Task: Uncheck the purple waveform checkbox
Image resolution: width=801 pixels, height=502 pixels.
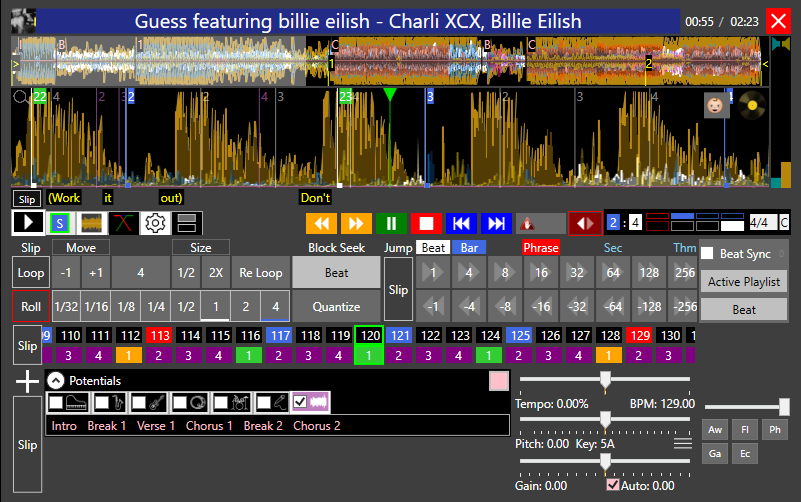Action: point(300,402)
